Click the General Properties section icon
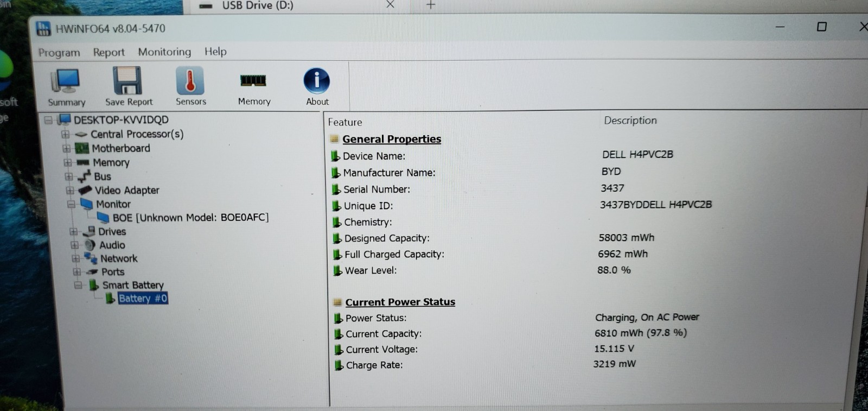Screen dimensions: 868x411 pyautogui.click(x=335, y=139)
